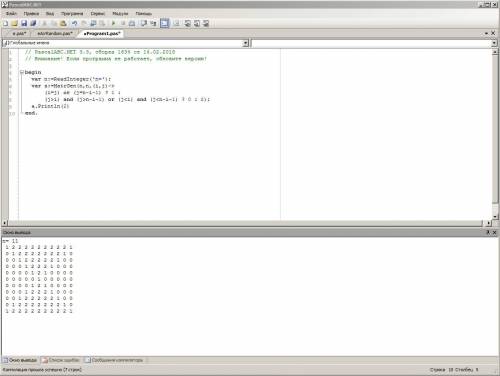Image resolution: width=500 pixels, height=376 pixels.
Task: Click the Save floppy disk icon
Action: 24,23
